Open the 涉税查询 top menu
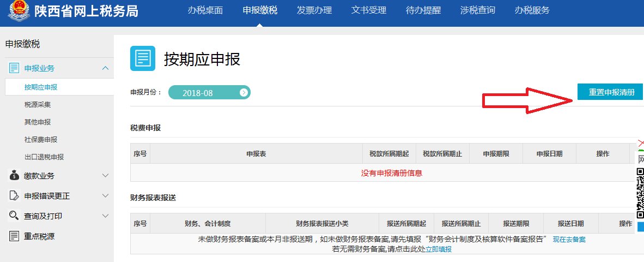644x262 pixels. point(478,10)
